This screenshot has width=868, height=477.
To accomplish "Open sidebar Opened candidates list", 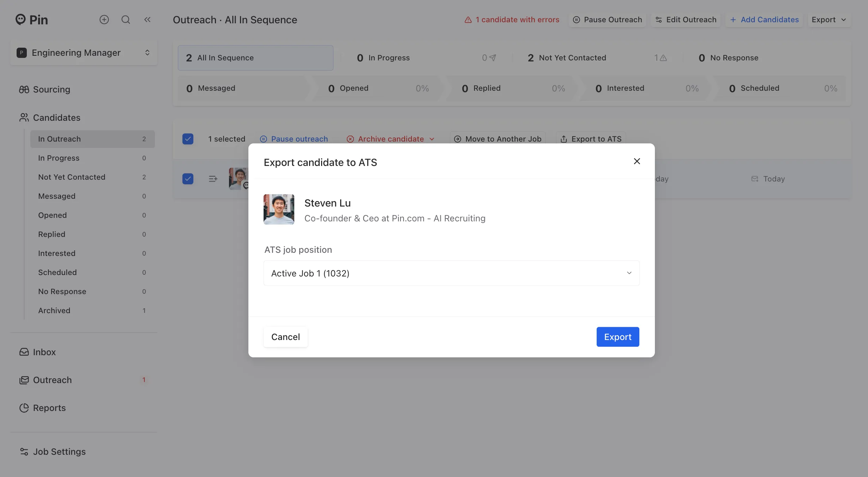I will tap(92, 215).
